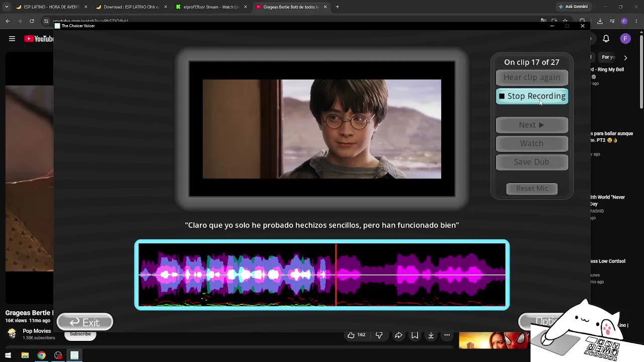Open the YouTube hamburger menu
This screenshot has height=362, width=644.
pos(12,39)
